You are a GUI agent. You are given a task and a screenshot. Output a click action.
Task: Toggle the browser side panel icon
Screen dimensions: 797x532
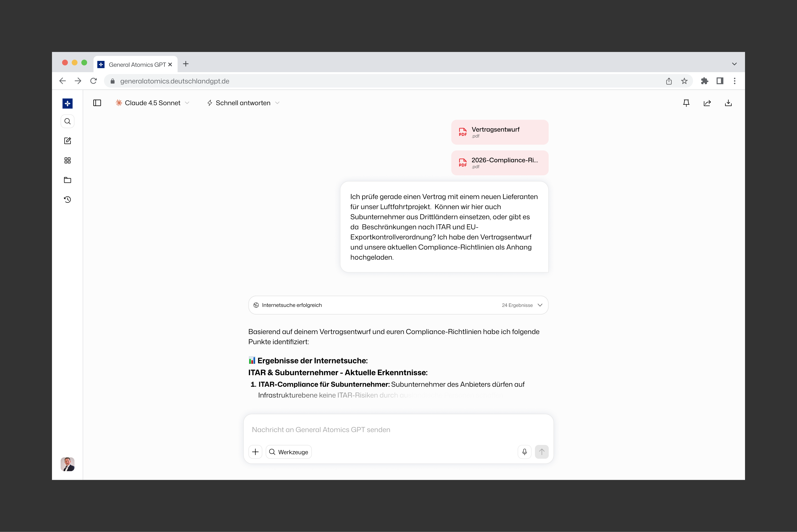(x=720, y=81)
